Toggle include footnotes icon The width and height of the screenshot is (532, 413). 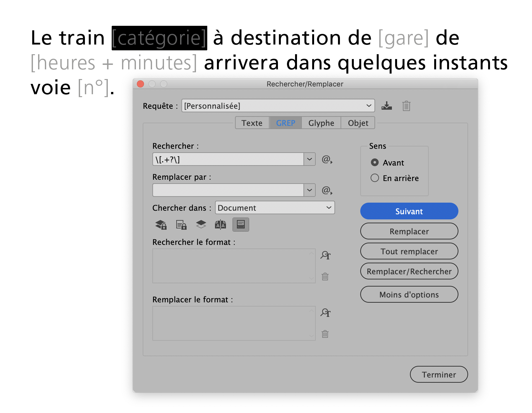click(x=241, y=225)
